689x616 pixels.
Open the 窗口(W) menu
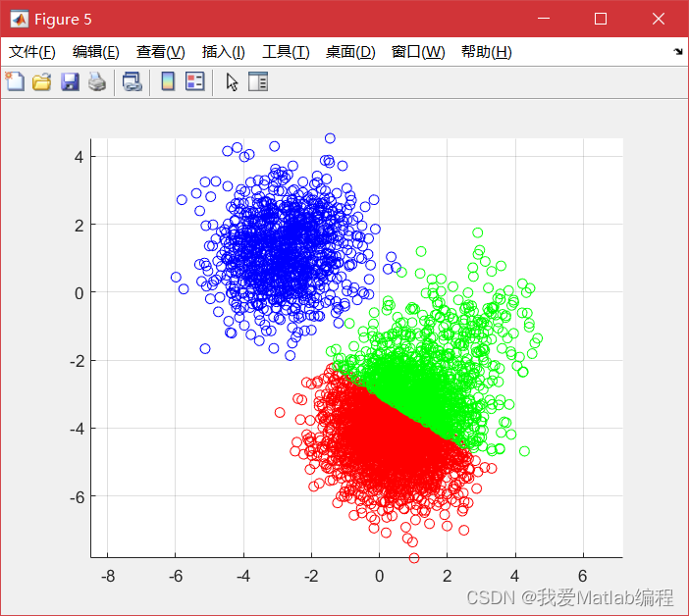(x=418, y=52)
